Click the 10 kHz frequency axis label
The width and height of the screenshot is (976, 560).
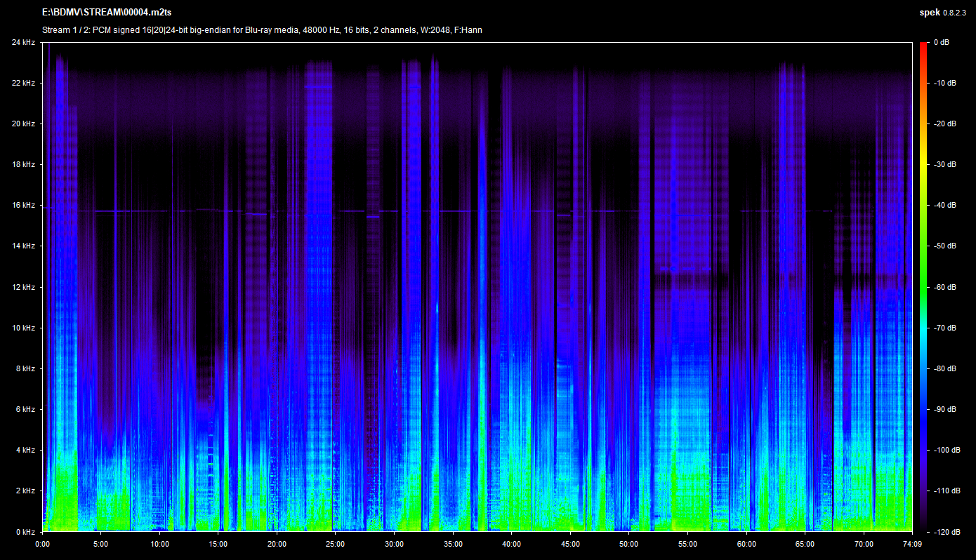click(23, 328)
